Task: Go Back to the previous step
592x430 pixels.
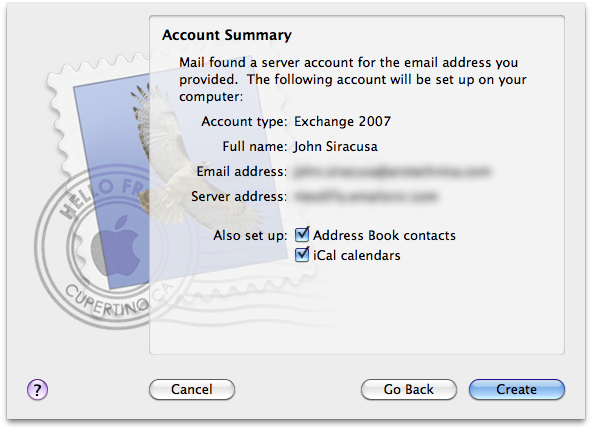Action: tap(409, 389)
